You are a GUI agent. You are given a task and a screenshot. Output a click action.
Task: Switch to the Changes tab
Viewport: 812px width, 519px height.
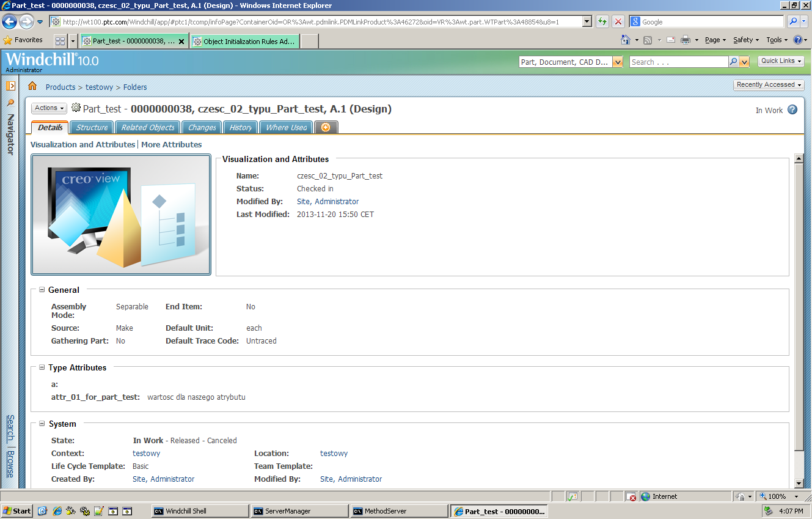coord(202,127)
